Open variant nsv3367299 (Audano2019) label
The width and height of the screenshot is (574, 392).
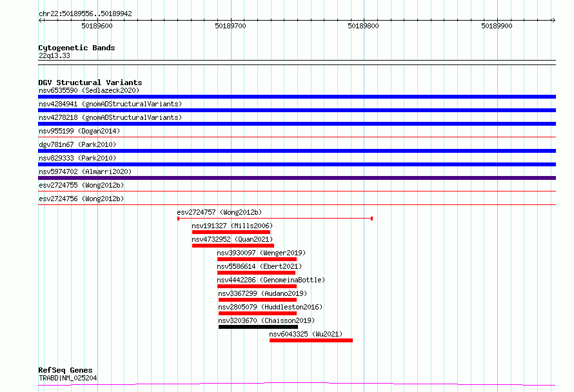tap(262, 293)
